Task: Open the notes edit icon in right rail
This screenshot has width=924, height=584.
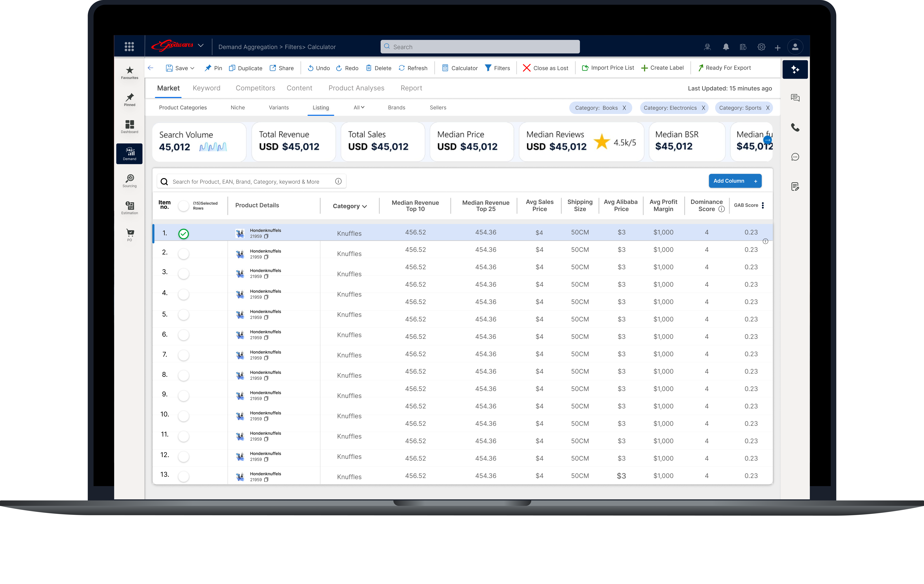Action: [795, 187]
